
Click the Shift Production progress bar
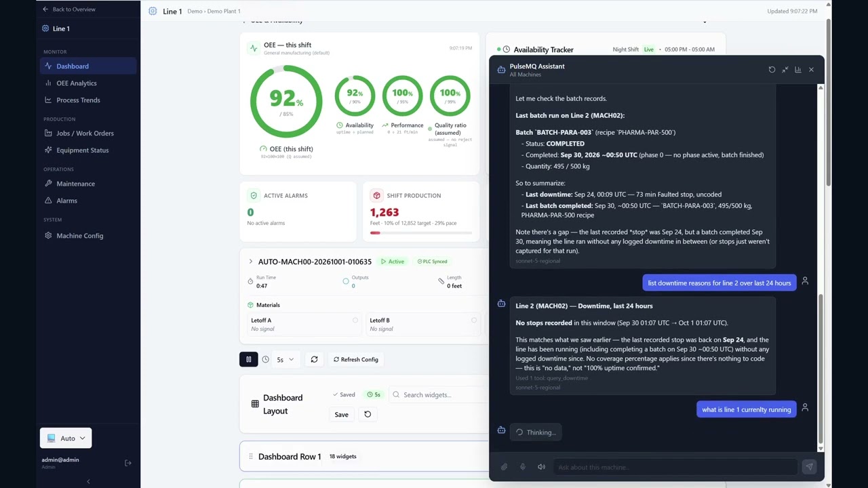point(420,232)
